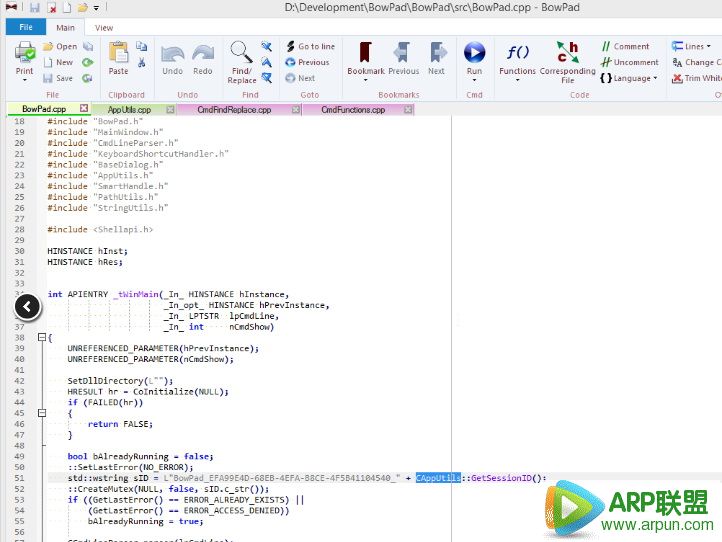Click Previous in the Goto group
The height and width of the screenshot is (542, 722).
pos(307,62)
